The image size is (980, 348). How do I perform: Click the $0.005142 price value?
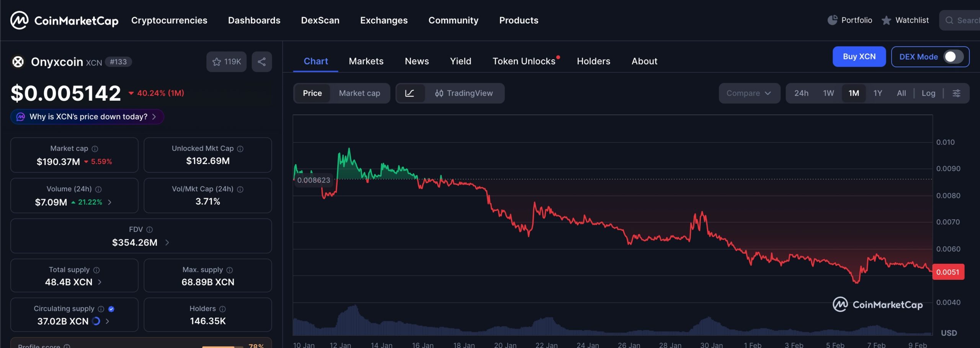[66, 93]
